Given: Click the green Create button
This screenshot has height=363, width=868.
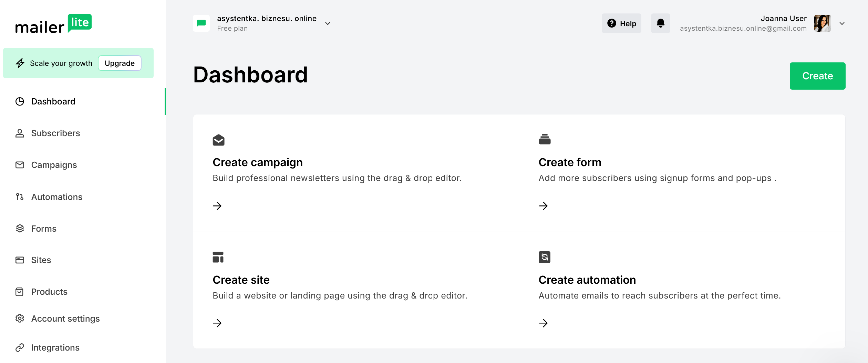Looking at the screenshot, I should [x=817, y=76].
